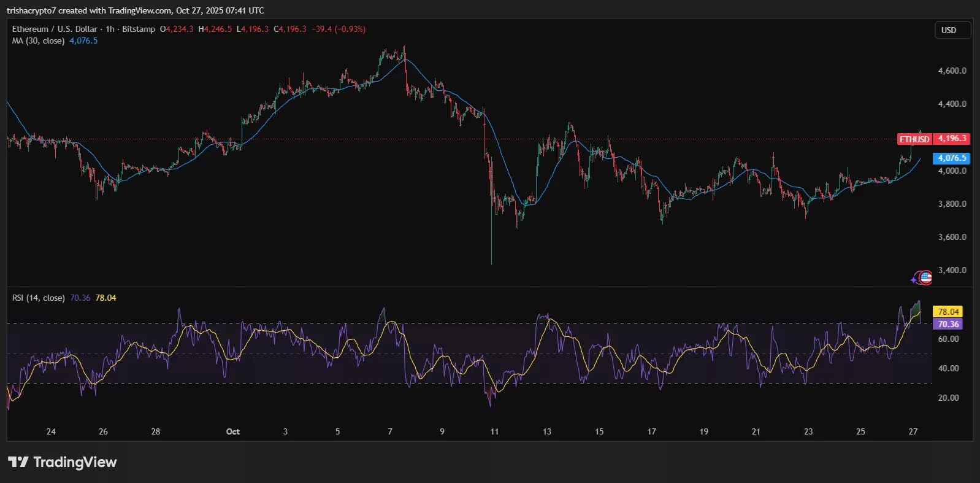This screenshot has height=483, width=980.
Task: Click the 4,600.0 price scale label
Action: coord(952,71)
